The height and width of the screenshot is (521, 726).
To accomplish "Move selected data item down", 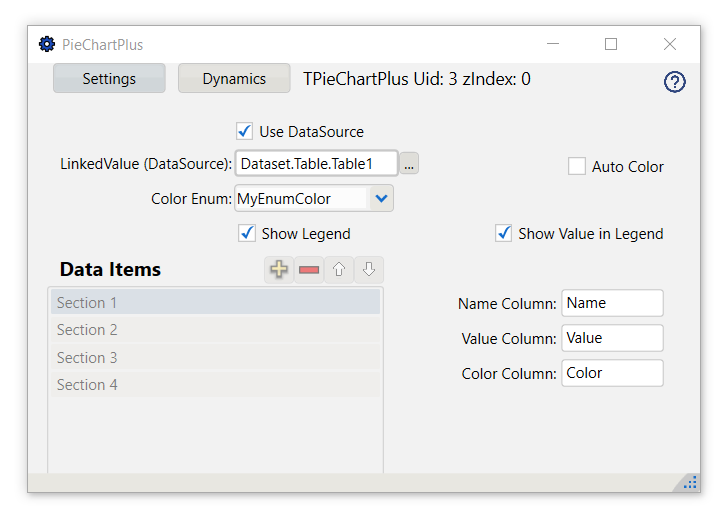I will (368, 270).
